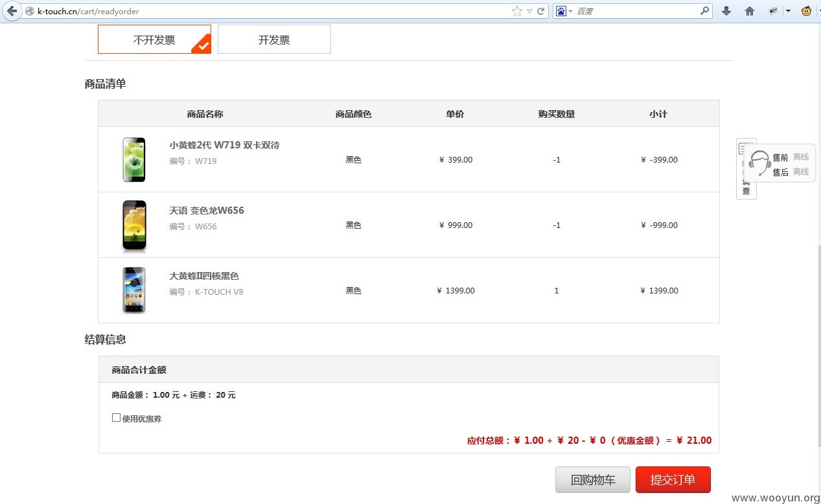Bookmark this page with the star icon
The image size is (821, 504).
point(516,11)
